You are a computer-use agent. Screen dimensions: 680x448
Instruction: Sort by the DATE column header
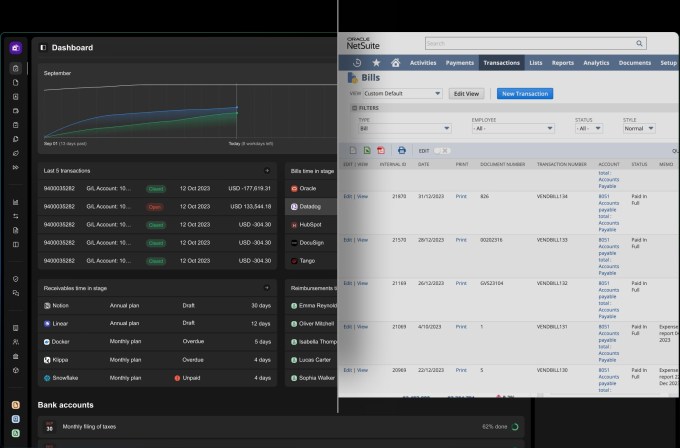423,164
